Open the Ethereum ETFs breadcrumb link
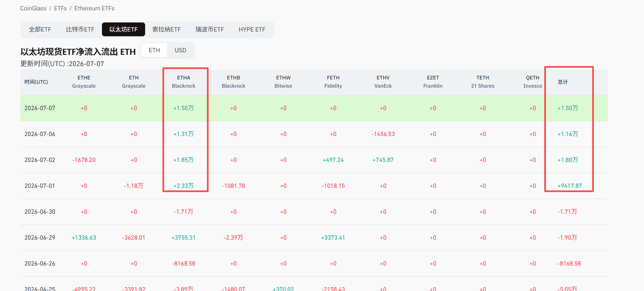Screen dimensions: 644x291 pos(95,8)
